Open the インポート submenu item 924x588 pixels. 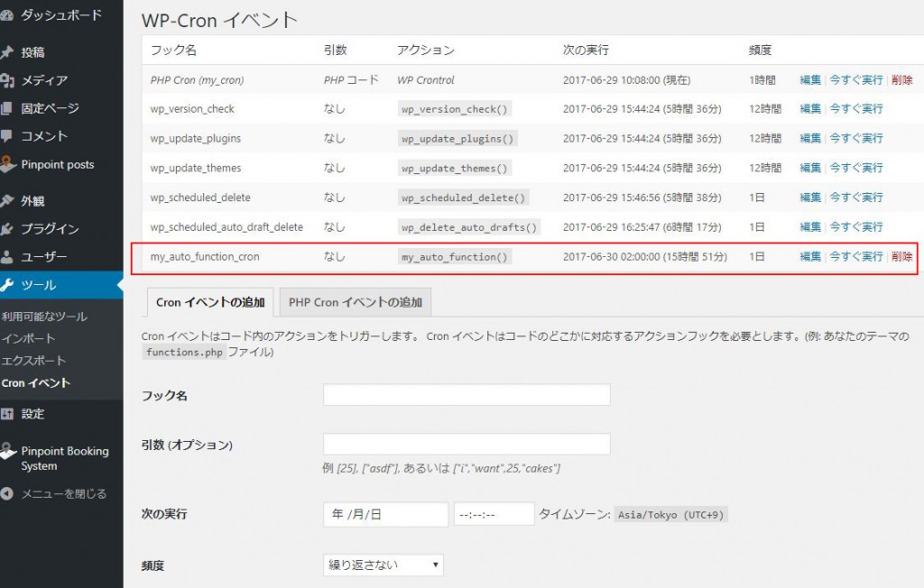point(28,338)
